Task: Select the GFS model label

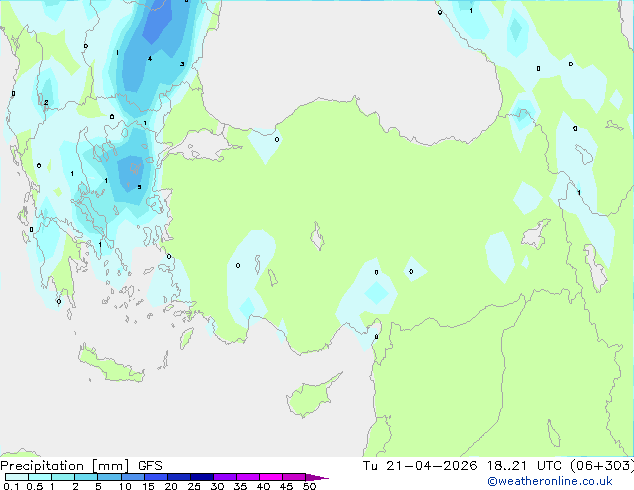Action: (150, 466)
